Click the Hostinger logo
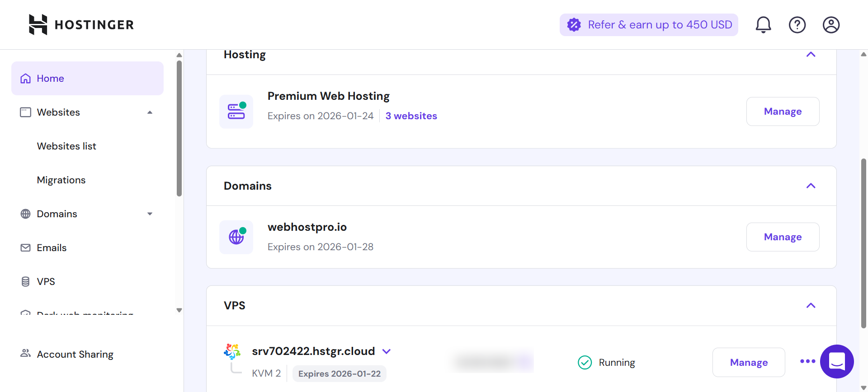 81,24
